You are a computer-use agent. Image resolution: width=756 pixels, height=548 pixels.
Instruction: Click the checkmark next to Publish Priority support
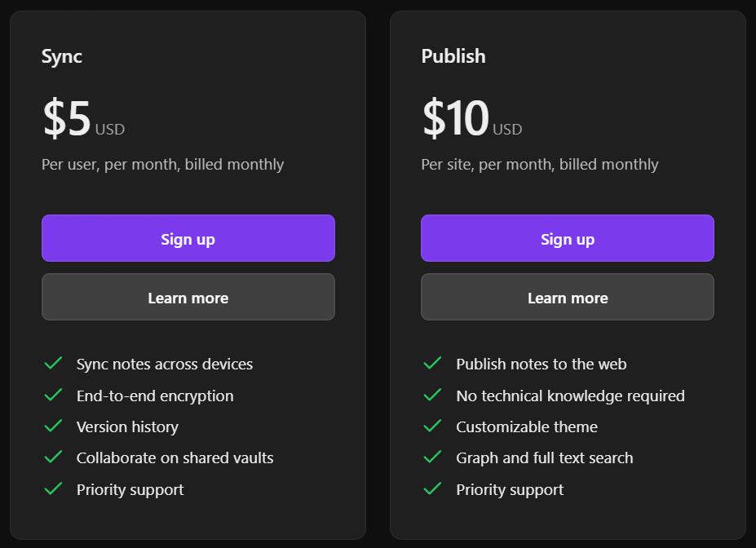[432, 488]
